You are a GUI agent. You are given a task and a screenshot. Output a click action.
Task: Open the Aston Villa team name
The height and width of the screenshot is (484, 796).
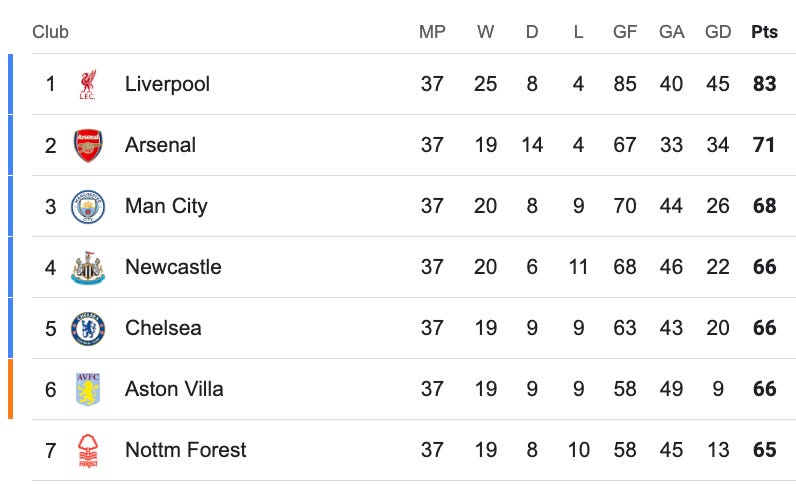tap(174, 389)
